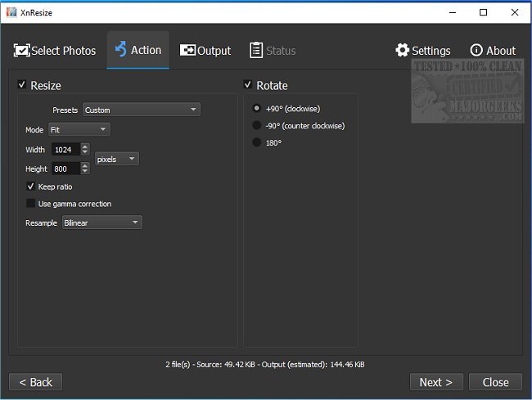532x400 pixels.
Task: Click the Output tab icon
Action: pyautogui.click(x=187, y=51)
